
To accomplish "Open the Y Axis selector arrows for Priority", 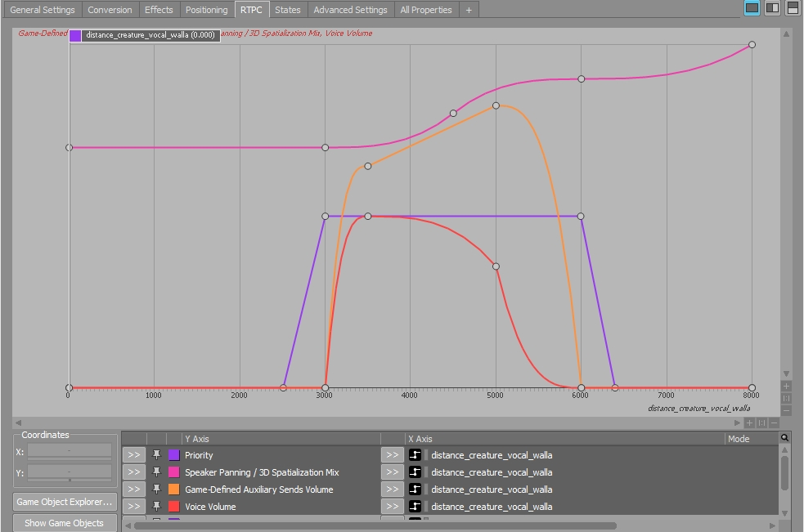I will pos(134,455).
